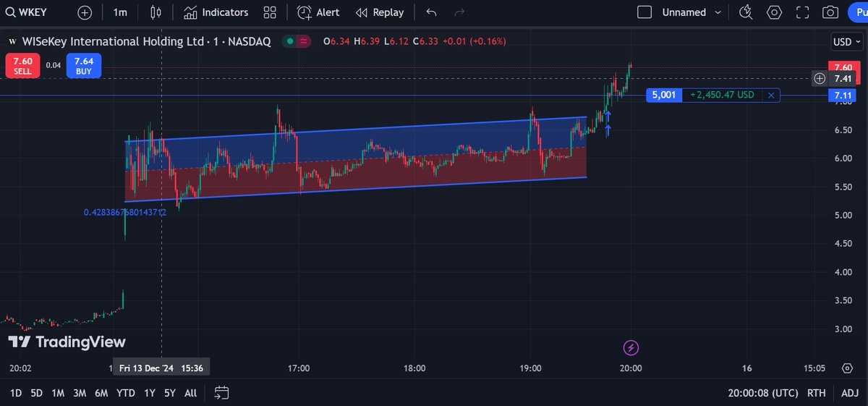Open the Indicators dialog
868x406 pixels.
point(216,12)
